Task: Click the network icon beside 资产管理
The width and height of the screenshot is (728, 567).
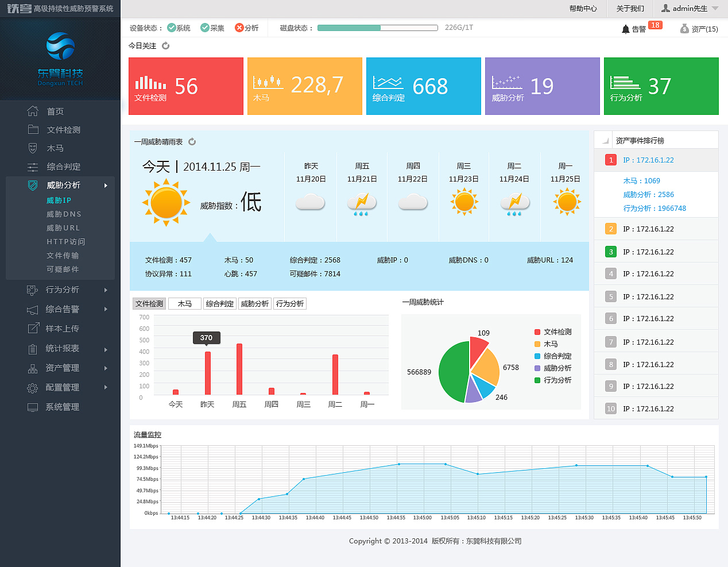Action: click(33, 368)
